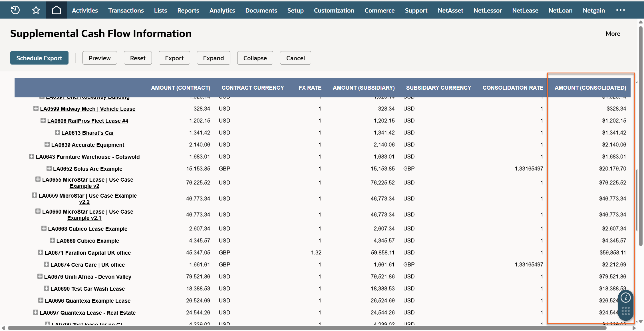Image resolution: width=644 pixels, height=331 pixels.
Task: Open the LA0676 Unifi Africa link
Action: [x=87, y=277]
